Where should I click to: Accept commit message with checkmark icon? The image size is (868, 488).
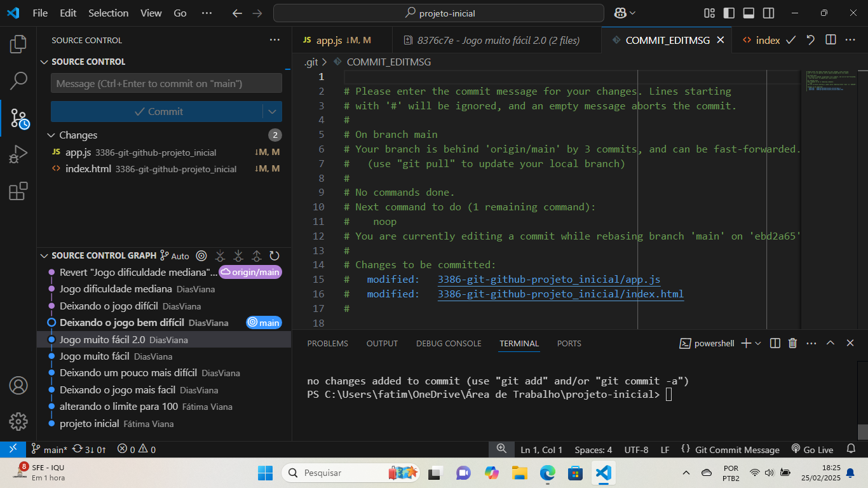click(791, 40)
